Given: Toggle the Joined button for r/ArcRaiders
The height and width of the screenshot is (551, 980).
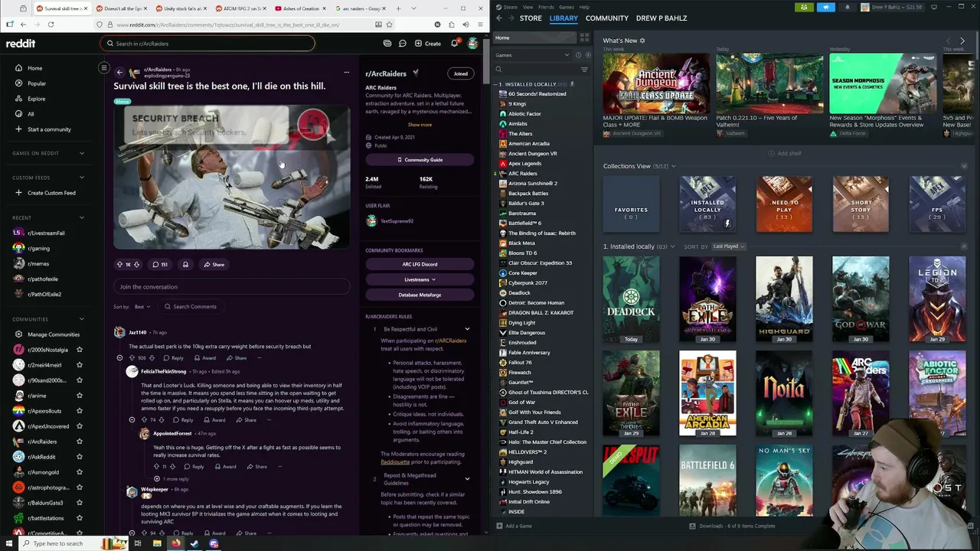Looking at the screenshot, I should coord(460,74).
